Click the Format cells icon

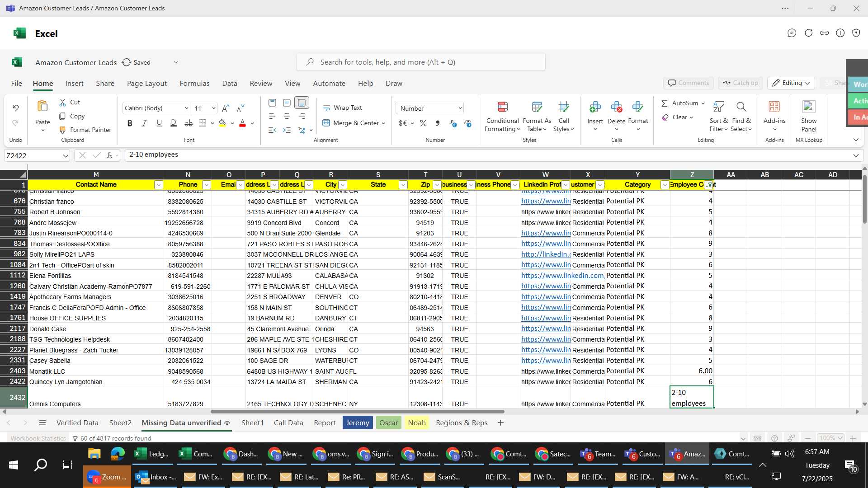click(x=638, y=107)
